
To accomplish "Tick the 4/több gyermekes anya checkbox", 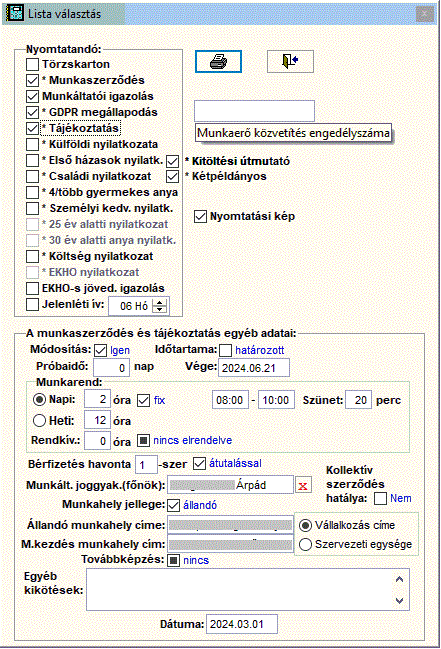I will pyautogui.click(x=32, y=192).
